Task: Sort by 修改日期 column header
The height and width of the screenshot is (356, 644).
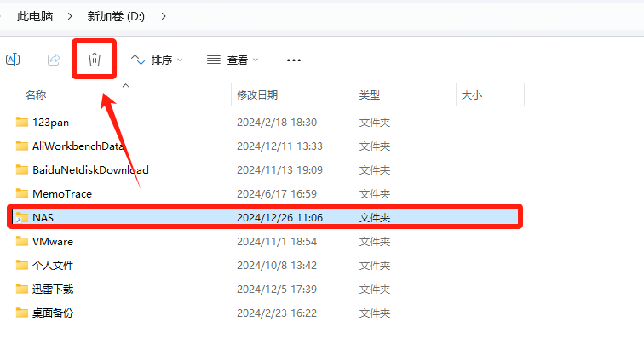Action: click(257, 95)
